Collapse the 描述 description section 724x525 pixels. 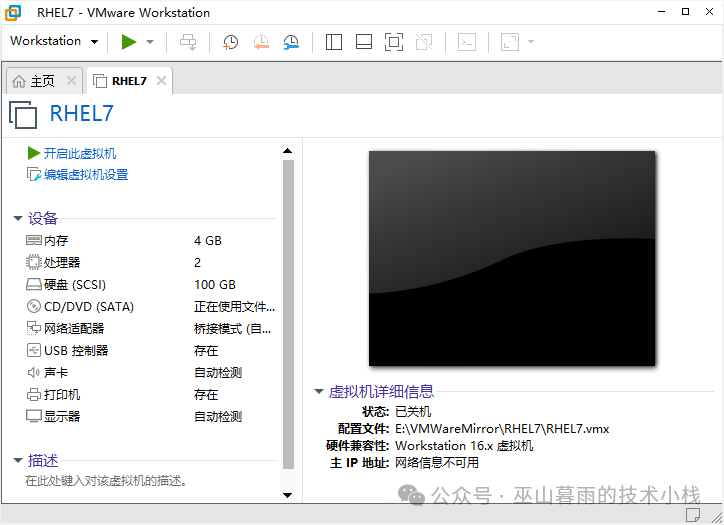(x=18, y=461)
